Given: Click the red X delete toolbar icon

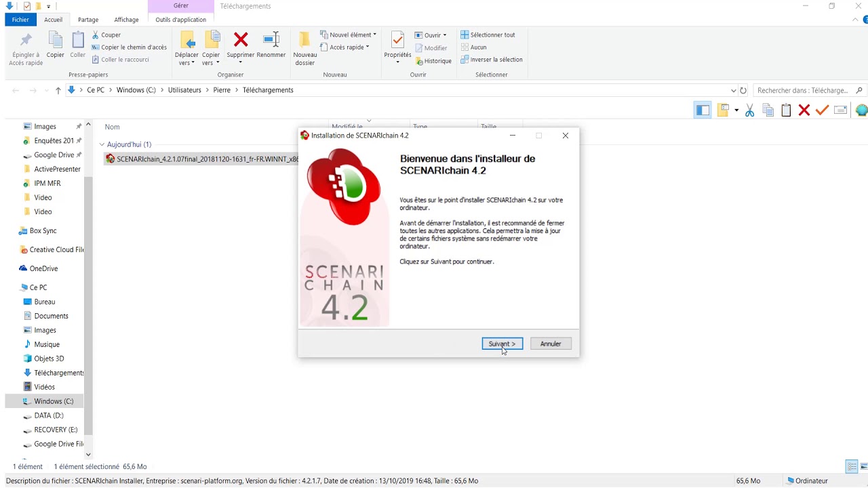Looking at the screenshot, I should click(x=804, y=110).
